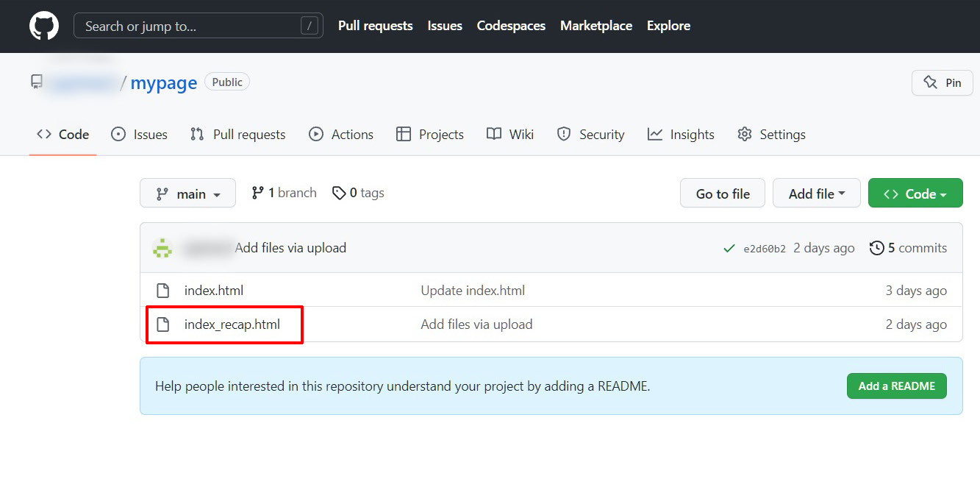Open the Update index.html commit message

tap(473, 291)
